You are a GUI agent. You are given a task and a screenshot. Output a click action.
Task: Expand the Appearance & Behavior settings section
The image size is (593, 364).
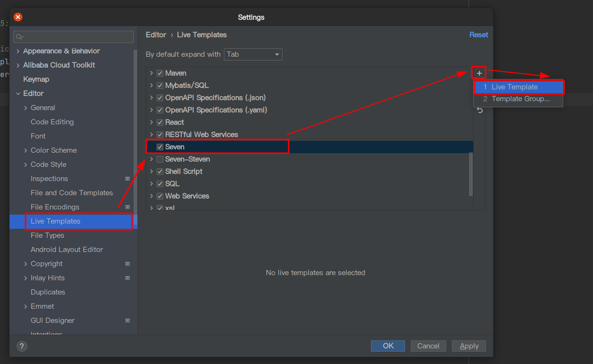click(x=18, y=51)
